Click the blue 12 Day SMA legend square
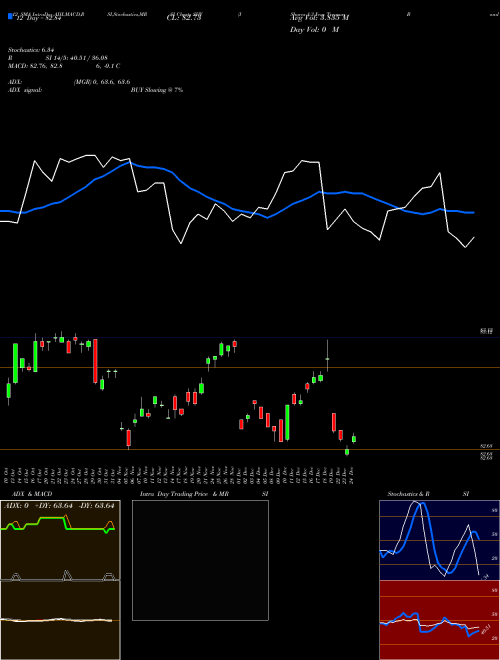Image resolution: width=500 pixels, height=660 pixels. [10, 17]
